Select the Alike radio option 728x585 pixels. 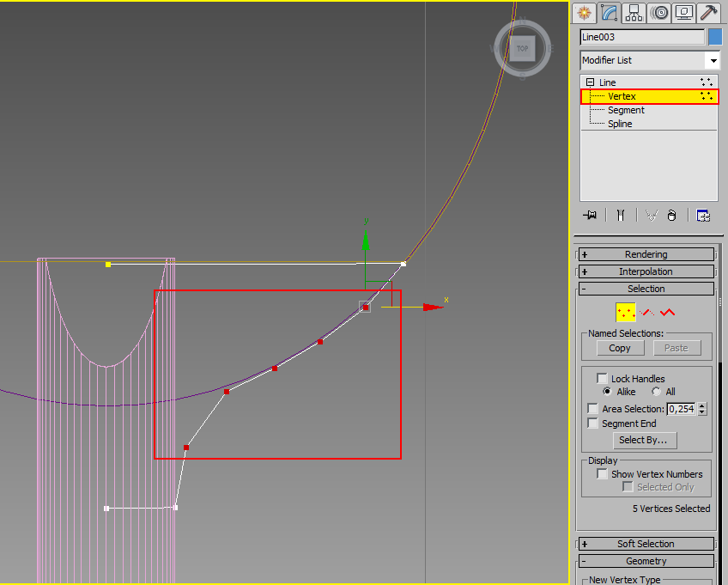coord(607,391)
